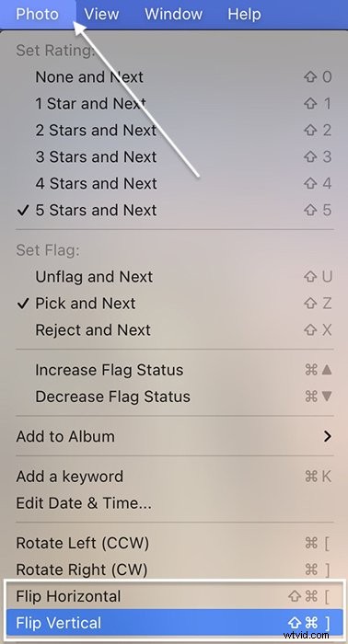Open the Help menu
Screen dimensions: 348x644
coord(245,15)
